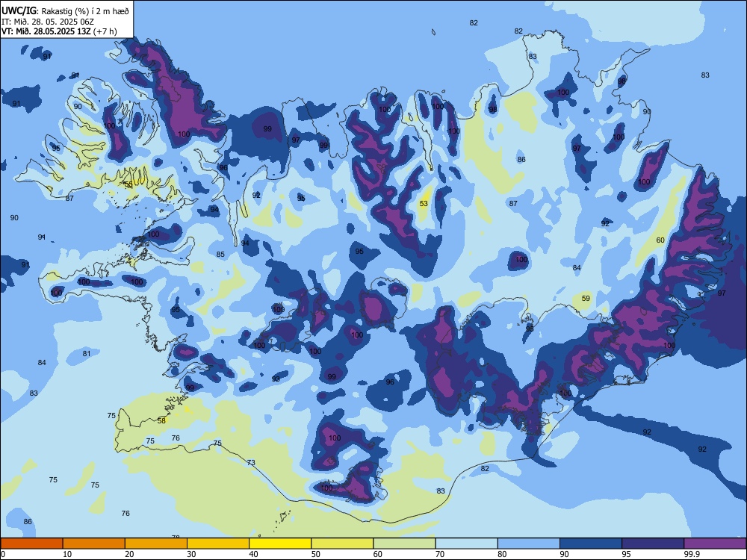Viewport: 747px width, 560px height.
Task: Click the pale yellow 50–60 legend swatch
Action: pos(342,544)
